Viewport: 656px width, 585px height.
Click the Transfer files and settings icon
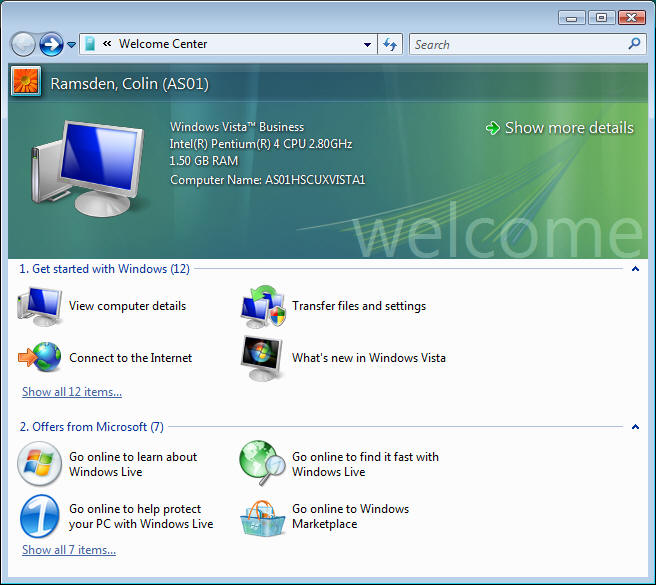(x=263, y=306)
